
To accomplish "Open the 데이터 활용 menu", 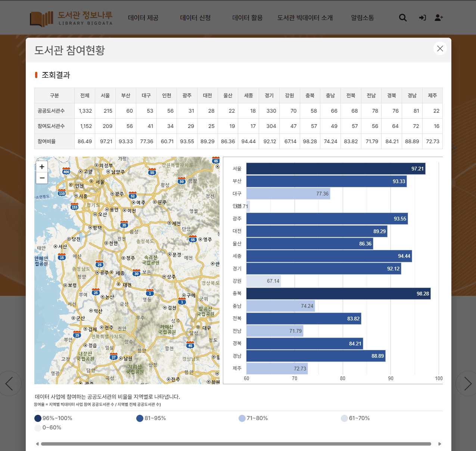I will 248,18.
